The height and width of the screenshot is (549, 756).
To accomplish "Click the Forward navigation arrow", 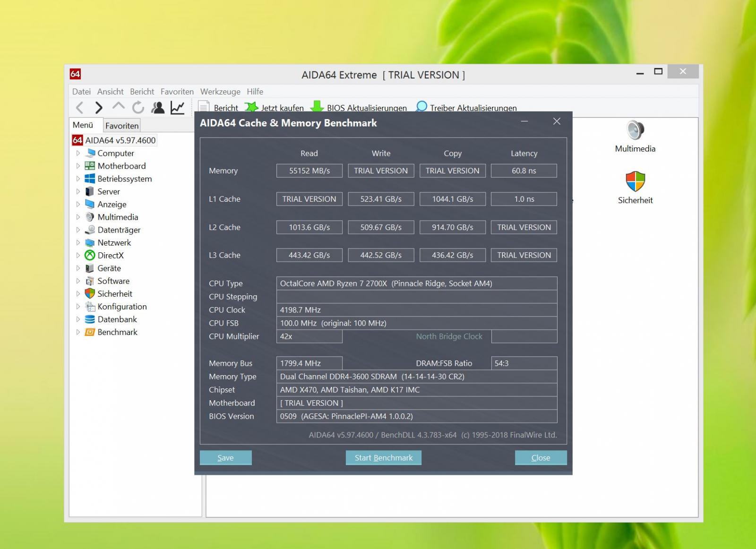I will (x=99, y=108).
